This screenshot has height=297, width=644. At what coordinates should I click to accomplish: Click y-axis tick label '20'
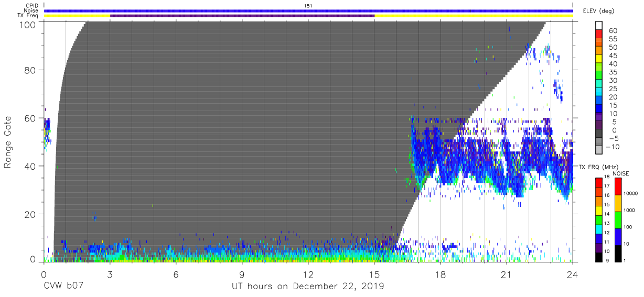[30, 214]
